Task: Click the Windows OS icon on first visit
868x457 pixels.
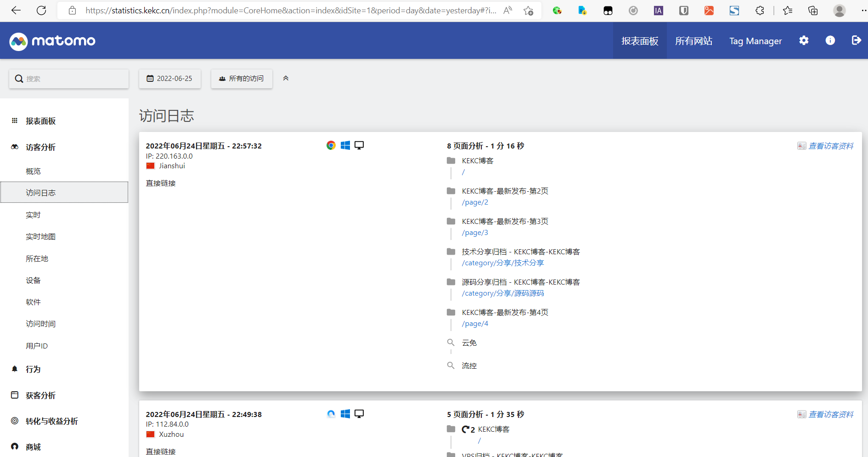Action: [x=345, y=145]
